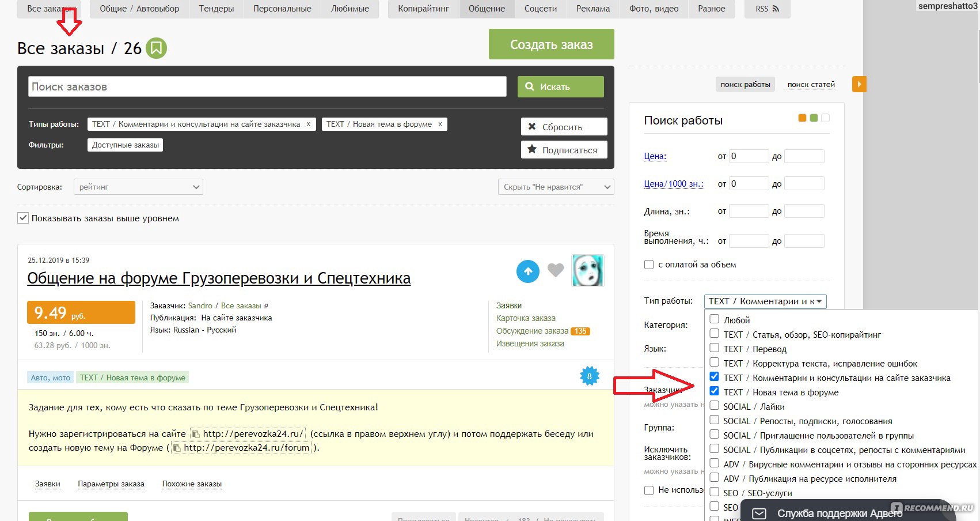The image size is (980, 521).
Task: Switch to the Общение tab
Action: [487, 9]
